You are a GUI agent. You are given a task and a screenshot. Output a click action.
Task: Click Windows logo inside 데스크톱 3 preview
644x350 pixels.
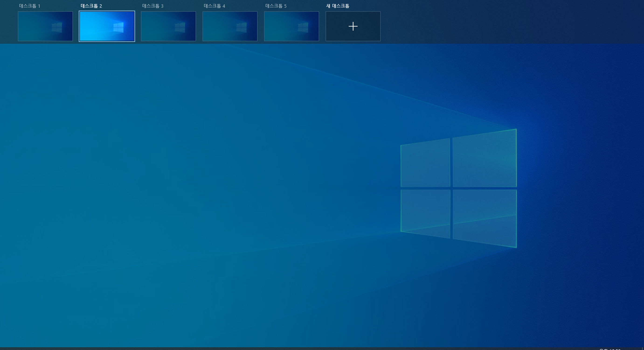pos(180,28)
